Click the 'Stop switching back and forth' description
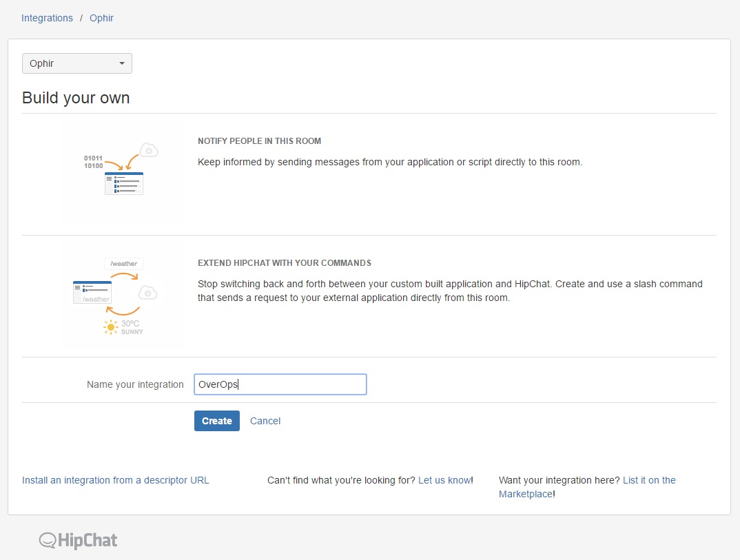 tap(450, 291)
